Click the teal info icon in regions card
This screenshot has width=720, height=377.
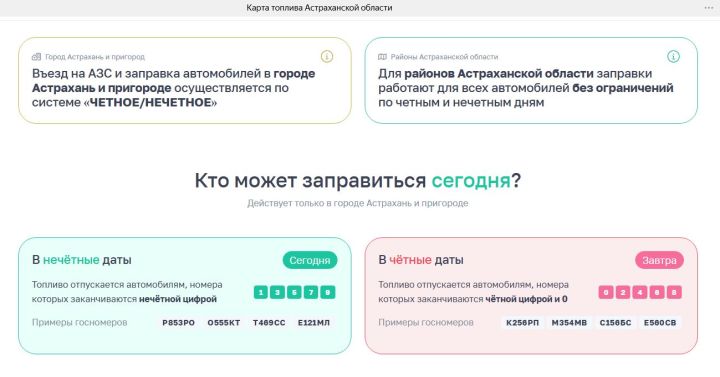(673, 56)
